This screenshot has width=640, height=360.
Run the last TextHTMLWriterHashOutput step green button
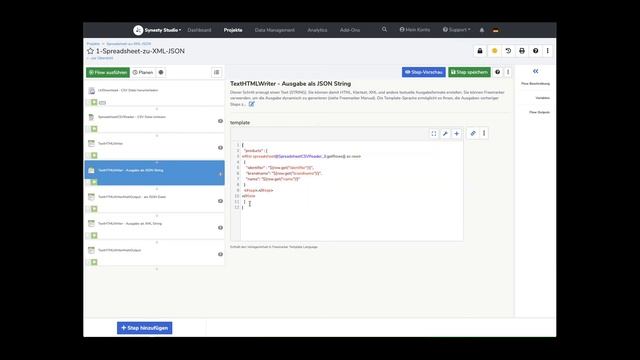[x=94, y=262]
